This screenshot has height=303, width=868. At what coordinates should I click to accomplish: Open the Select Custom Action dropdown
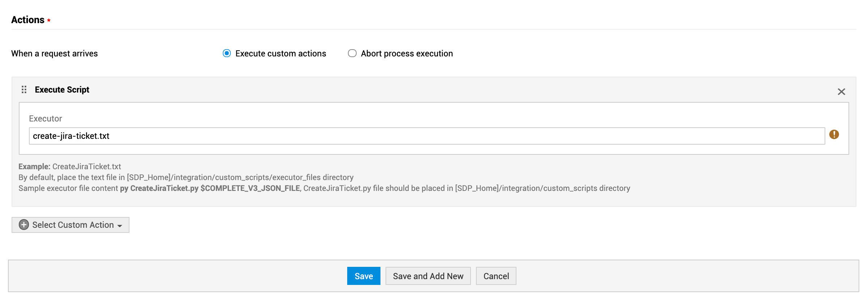(x=71, y=225)
